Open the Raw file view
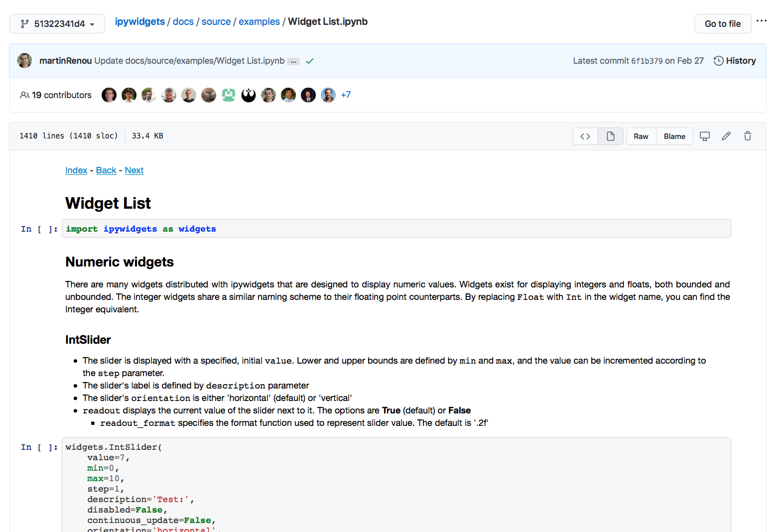 click(x=641, y=136)
